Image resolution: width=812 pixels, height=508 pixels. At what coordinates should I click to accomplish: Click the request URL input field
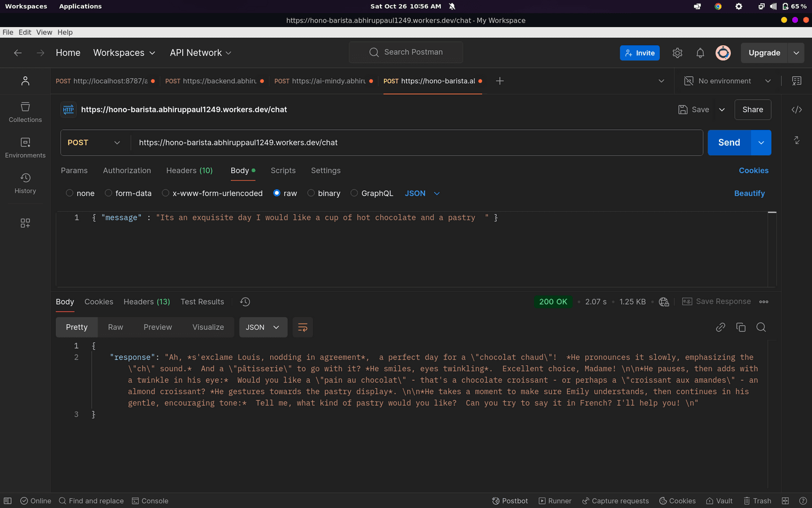point(417,143)
